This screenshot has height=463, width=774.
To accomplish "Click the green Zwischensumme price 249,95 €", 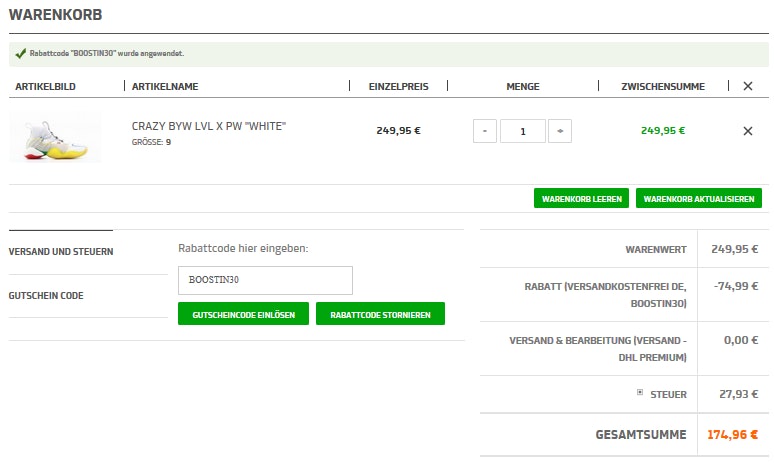I will click(663, 130).
